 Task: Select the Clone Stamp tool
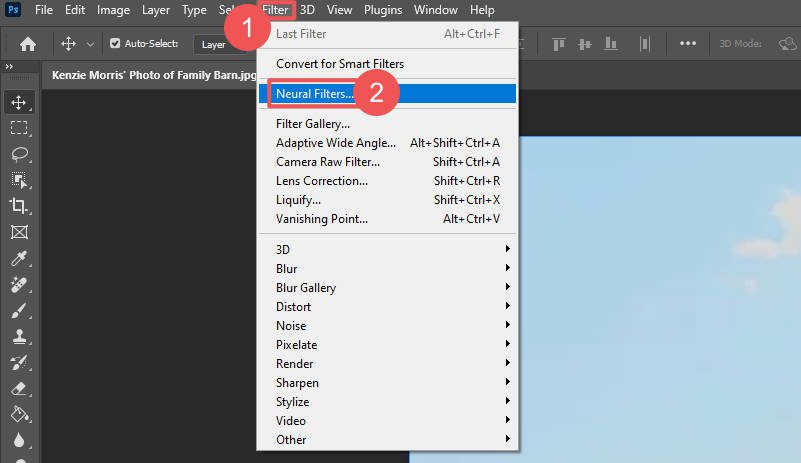19,336
